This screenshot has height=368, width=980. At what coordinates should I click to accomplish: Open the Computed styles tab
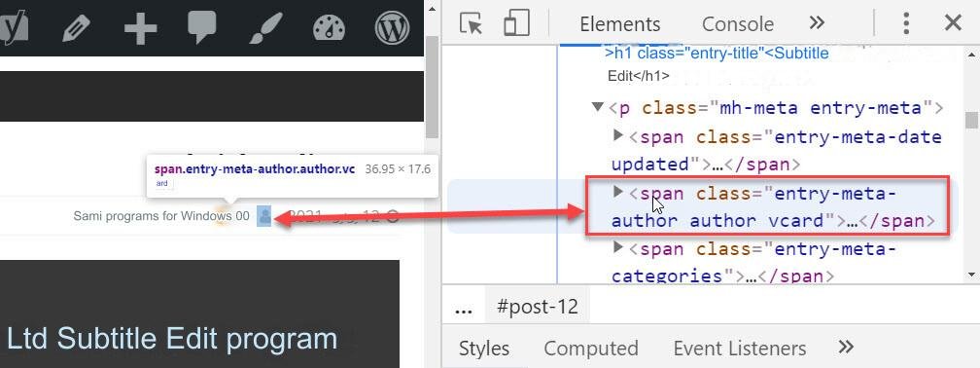click(x=591, y=348)
